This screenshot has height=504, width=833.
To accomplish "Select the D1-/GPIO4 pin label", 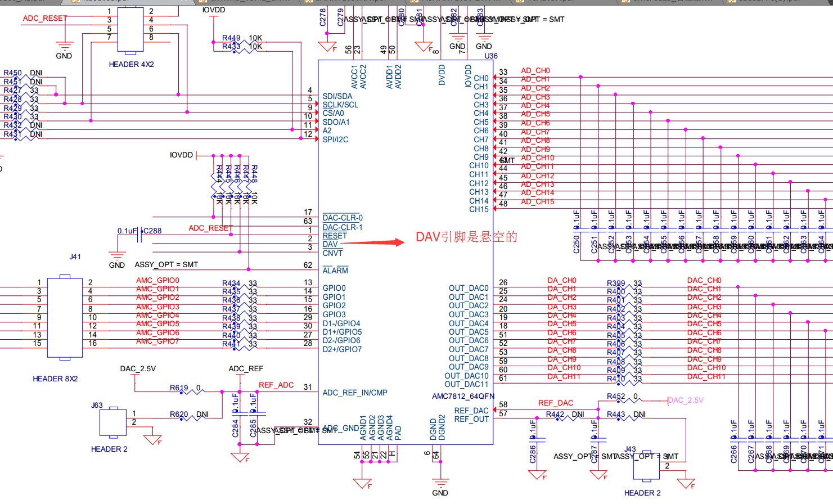I will pos(341,324).
